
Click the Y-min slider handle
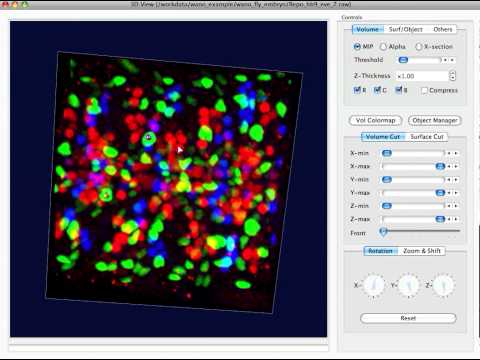tap(387, 179)
